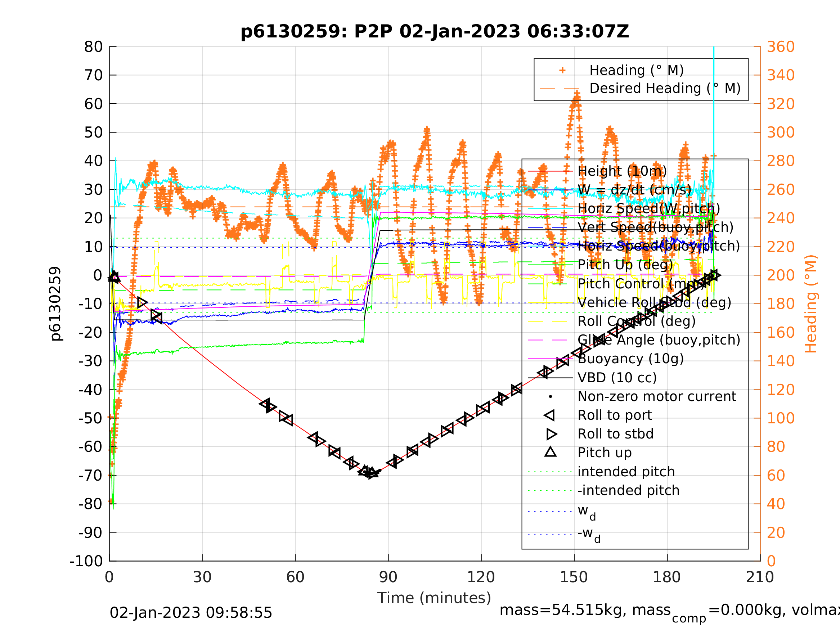Click the -w d legend label
840x630 pixels.
tap(589, 535)
